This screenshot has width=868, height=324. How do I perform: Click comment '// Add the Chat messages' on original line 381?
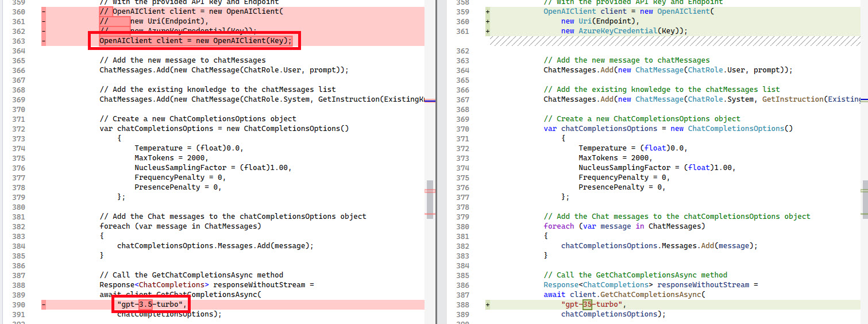(x=233, y=217)
